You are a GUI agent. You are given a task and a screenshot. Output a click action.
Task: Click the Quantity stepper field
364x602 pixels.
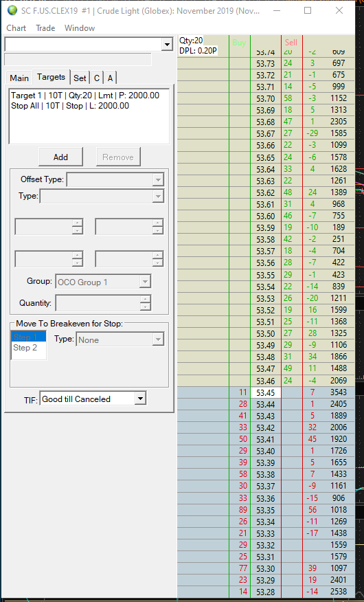[x=103, y=303]
